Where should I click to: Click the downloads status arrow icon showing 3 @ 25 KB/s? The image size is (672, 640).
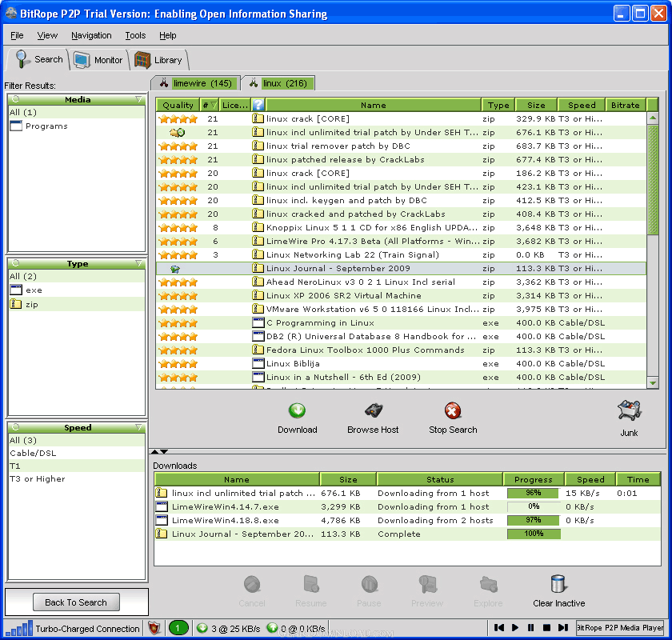(x=202, y=628)
